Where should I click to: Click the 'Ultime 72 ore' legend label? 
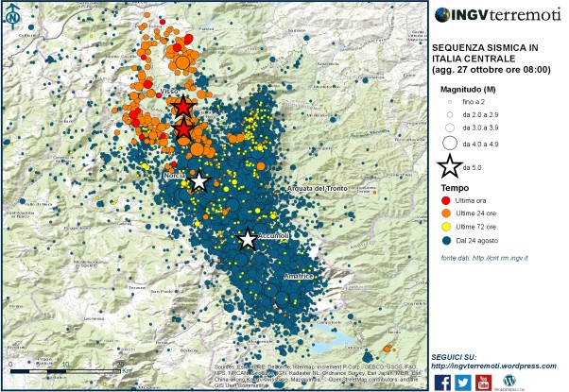coord(475,227)
